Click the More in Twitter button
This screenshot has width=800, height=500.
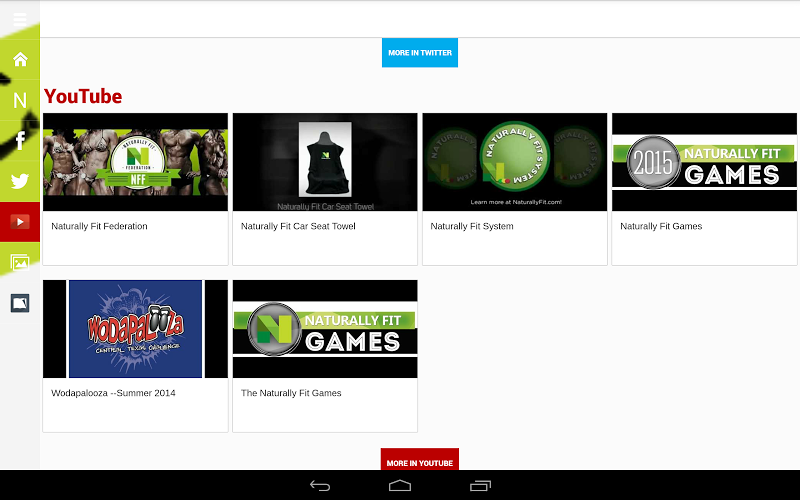(x=420, y=53)
